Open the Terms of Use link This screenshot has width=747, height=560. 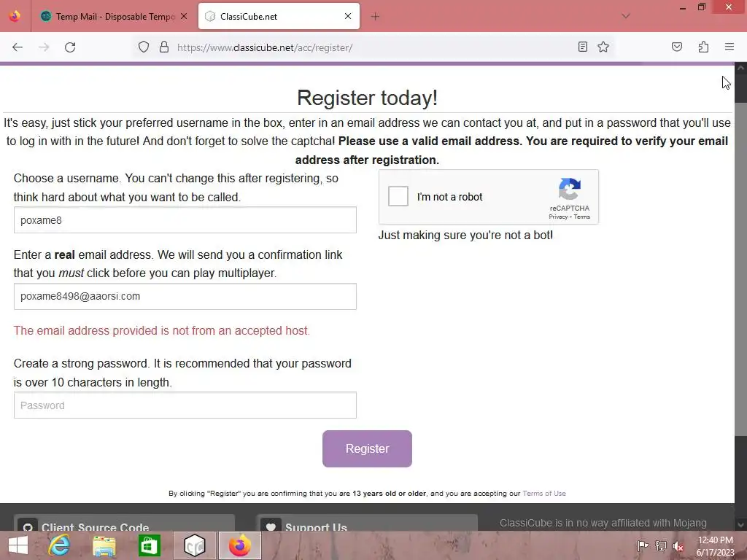tap(544, 494)
